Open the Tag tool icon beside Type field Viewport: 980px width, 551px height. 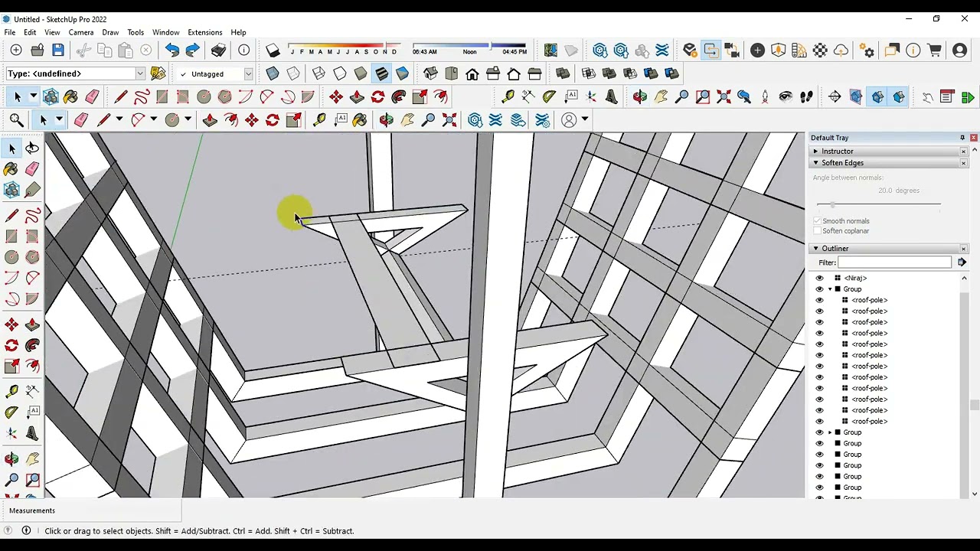tap(158, 73)
